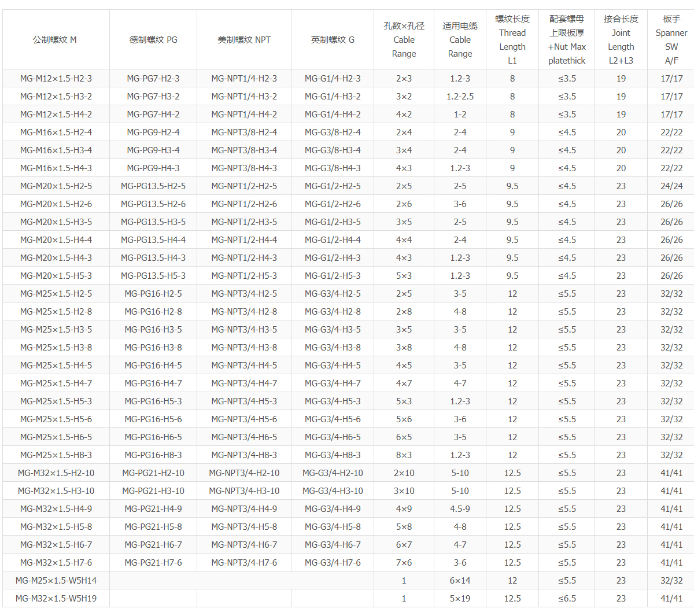Click the 美制螺纹 NPT column header
The height and width of the screenshot is (616, 694).
coord(244,40)
